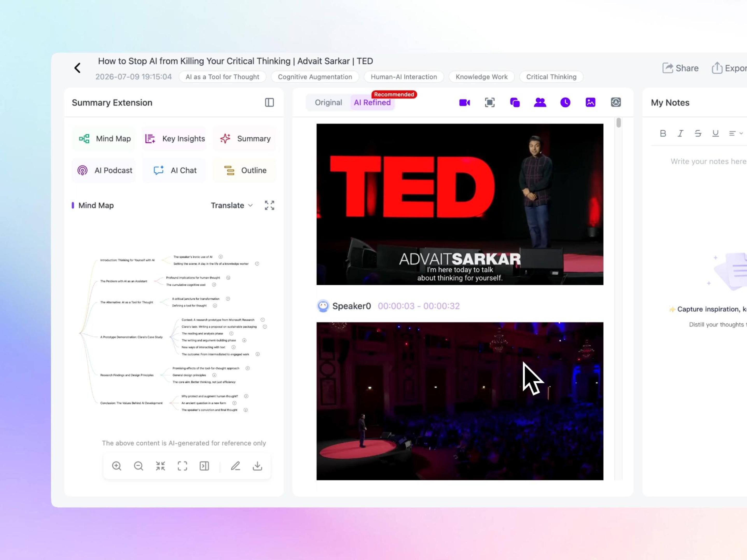The height and width of the screenshot is (560, 747).
Task: Go back using the left arrow icon
Action: pyautogui.click(x=77, y=68)
